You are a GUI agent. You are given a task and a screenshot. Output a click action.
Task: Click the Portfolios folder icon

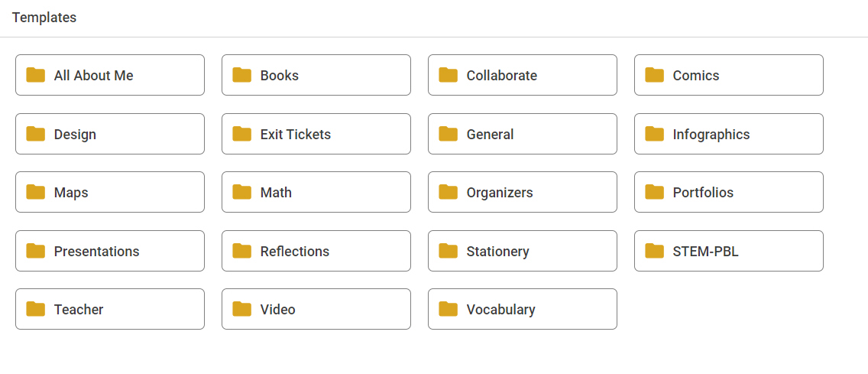click(x=655, y=192)
